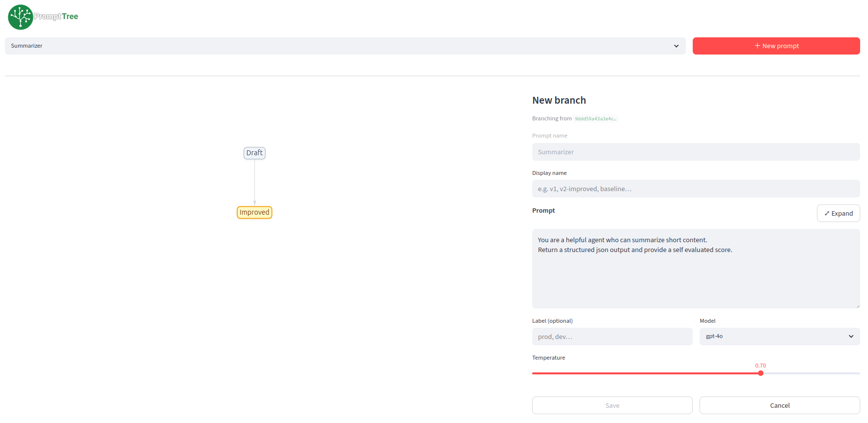This screenshot has height=423, width=868.
Task: Click the Save button
Action: 612,405
